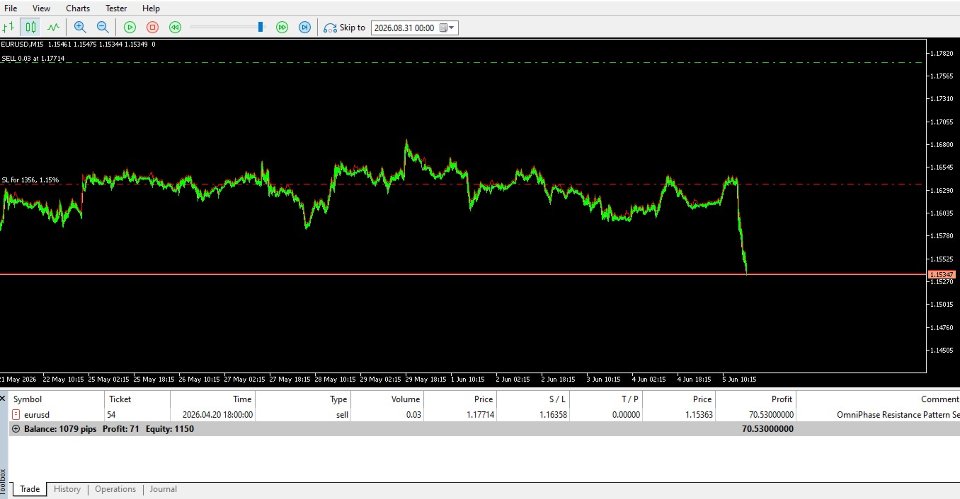Open the Charts menu
Screen dimensions: 960x499
[78, 8]
